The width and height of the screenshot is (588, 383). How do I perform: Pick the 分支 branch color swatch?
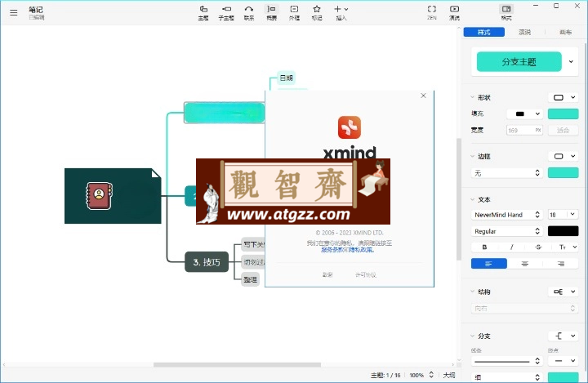point(563,377)
